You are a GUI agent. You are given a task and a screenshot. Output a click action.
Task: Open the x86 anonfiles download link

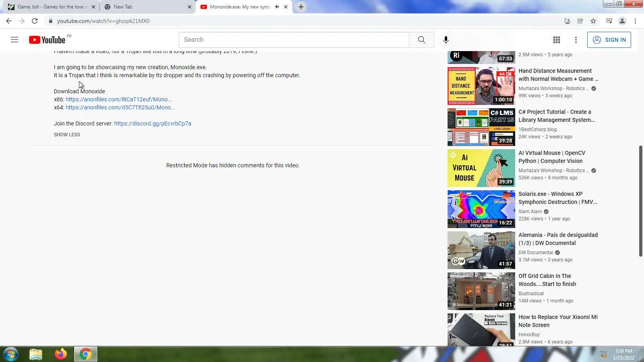click(119, 99)
